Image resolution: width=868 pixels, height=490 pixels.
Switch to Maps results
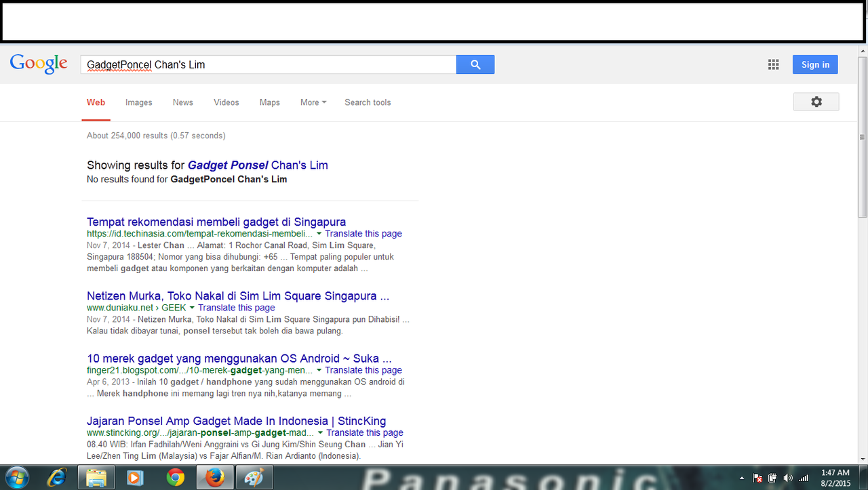coord(269,102)
